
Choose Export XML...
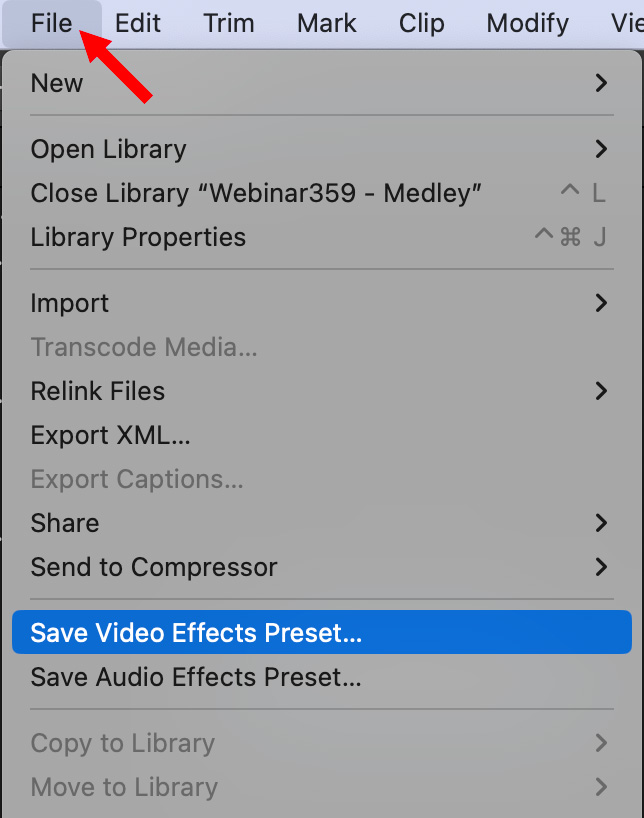tap(110, 435)
